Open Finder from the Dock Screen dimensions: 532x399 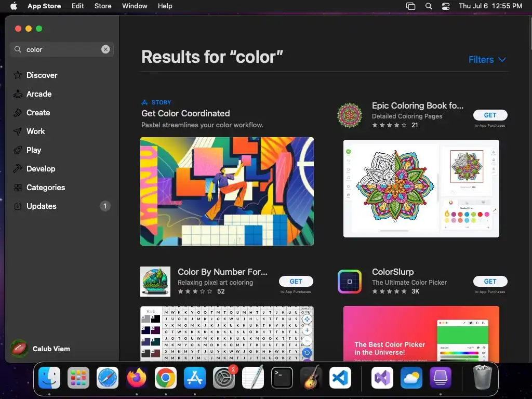tap(49, 378)
